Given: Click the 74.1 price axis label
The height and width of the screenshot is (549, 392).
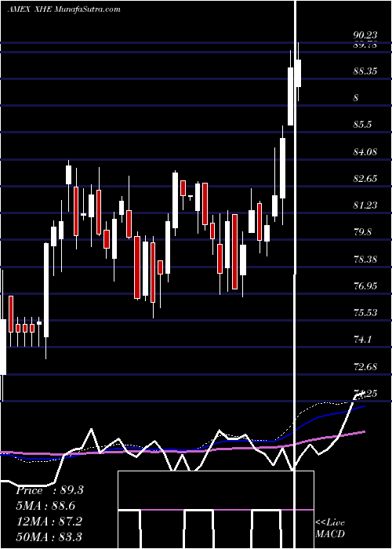Looking at the screenshot, I should point(362,340).
